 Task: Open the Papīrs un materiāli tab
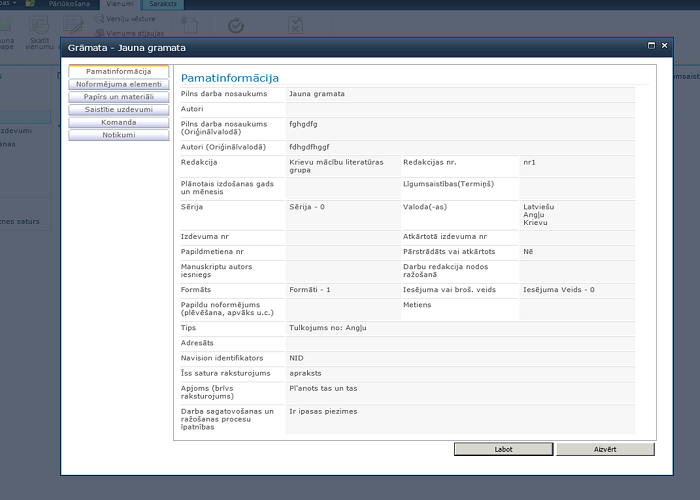(x=119, y=97)
